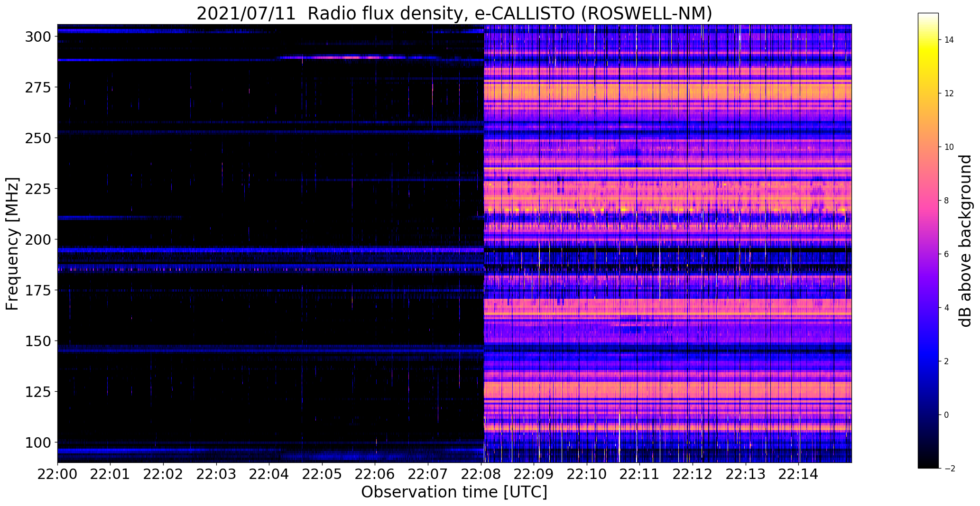The image size is (980, 506).
Task: Click time tick label 22:13
Action: (746, 474)
